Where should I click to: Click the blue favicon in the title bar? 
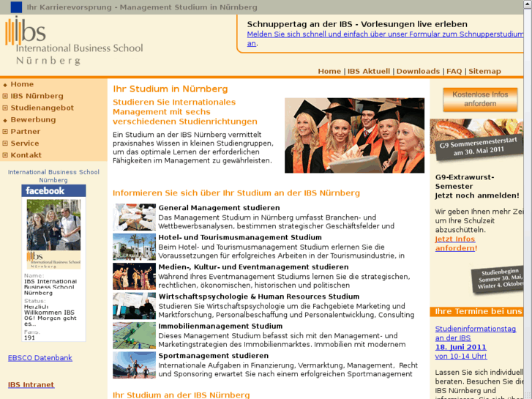[16, 7]
